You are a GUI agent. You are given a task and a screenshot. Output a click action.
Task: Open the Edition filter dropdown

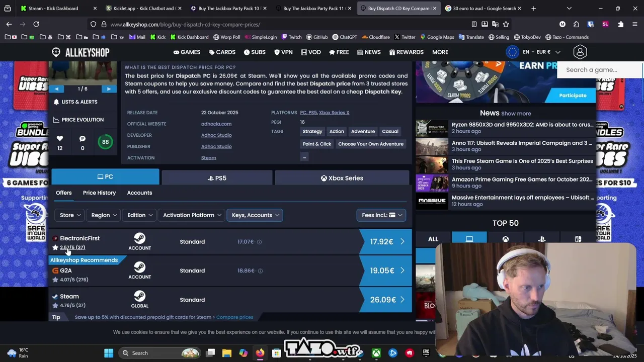tap(139, 215)
